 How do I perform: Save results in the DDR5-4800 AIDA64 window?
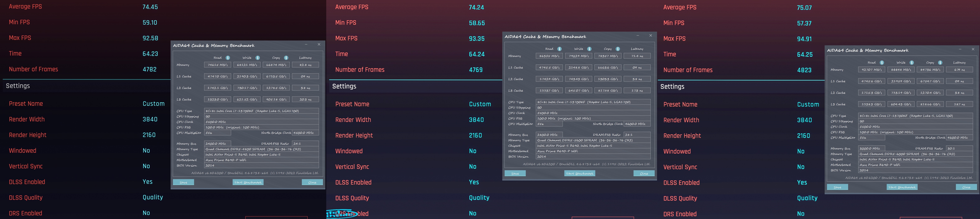(183, 182)
